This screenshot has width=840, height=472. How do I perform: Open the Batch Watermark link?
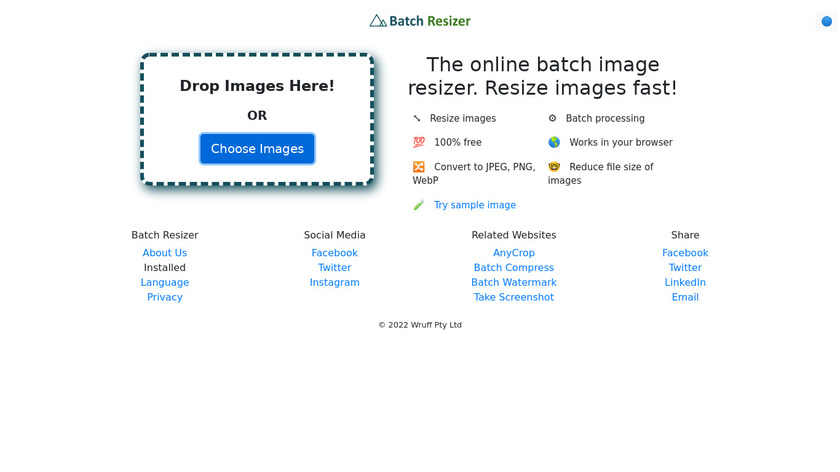[x=514, y=282]
